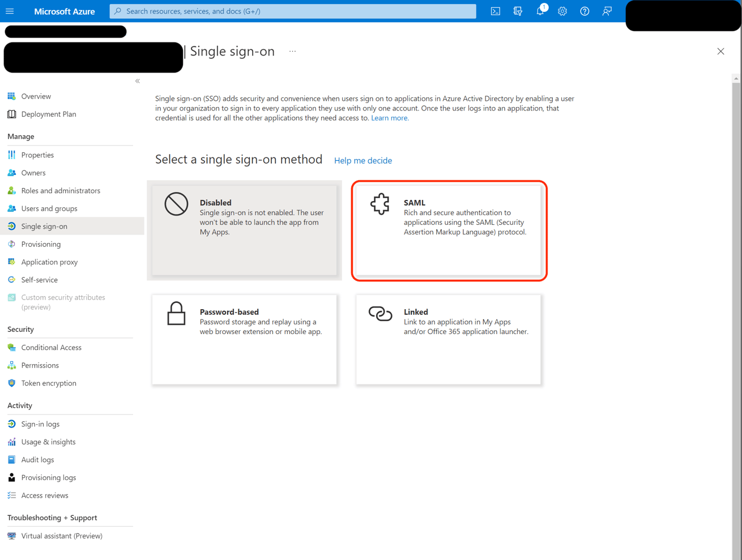Go to Provisioning in the sidebar
The height and width of the screenshot is (560, 742).
(41, 244)
